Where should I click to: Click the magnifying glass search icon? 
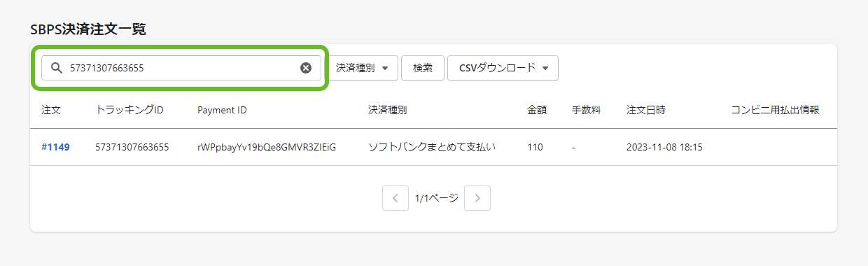(x=57, y=68)
